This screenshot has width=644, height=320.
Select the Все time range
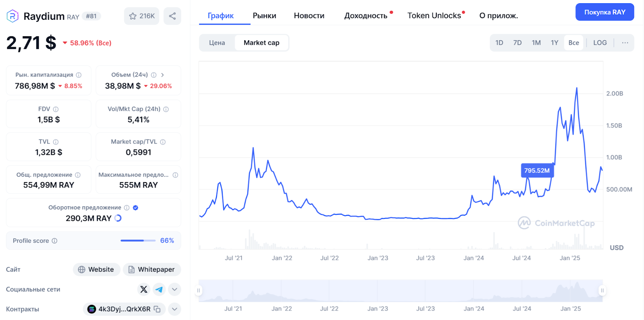pyautogui.click(x=574, y=43)
